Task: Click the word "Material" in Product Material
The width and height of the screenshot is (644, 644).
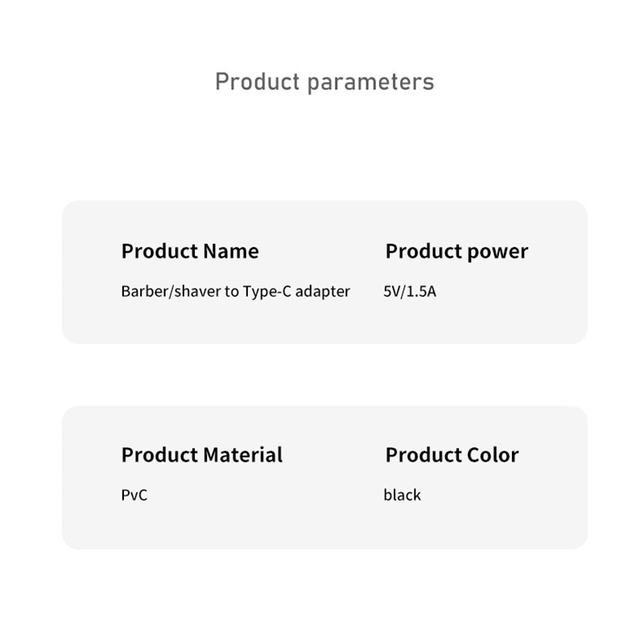Action: [x=243, y=455]
